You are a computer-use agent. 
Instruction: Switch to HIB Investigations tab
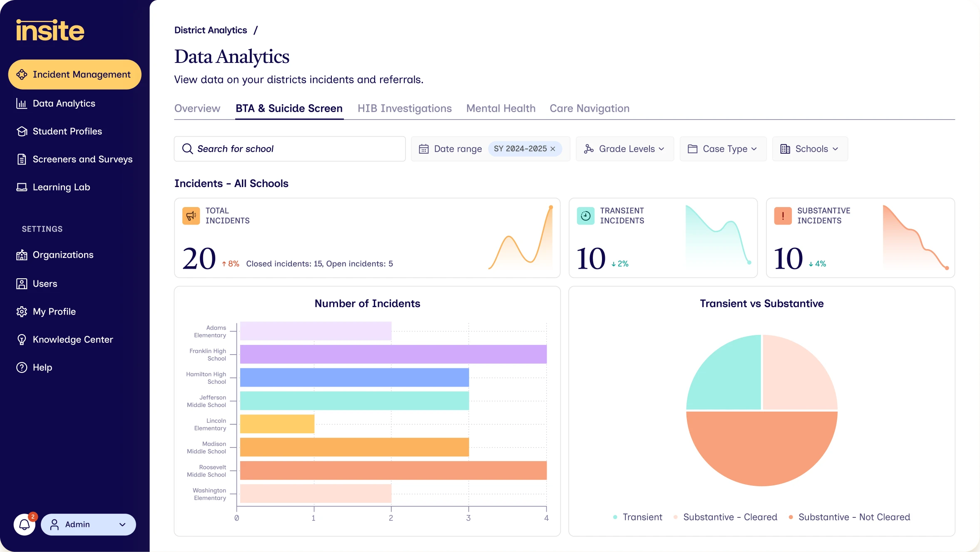(405, 108)
